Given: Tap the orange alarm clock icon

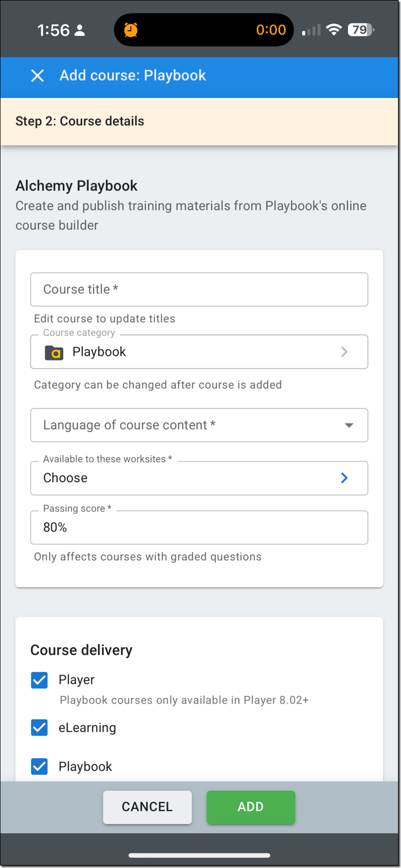Looking at the screenshot, I should [x=131, y=30].
